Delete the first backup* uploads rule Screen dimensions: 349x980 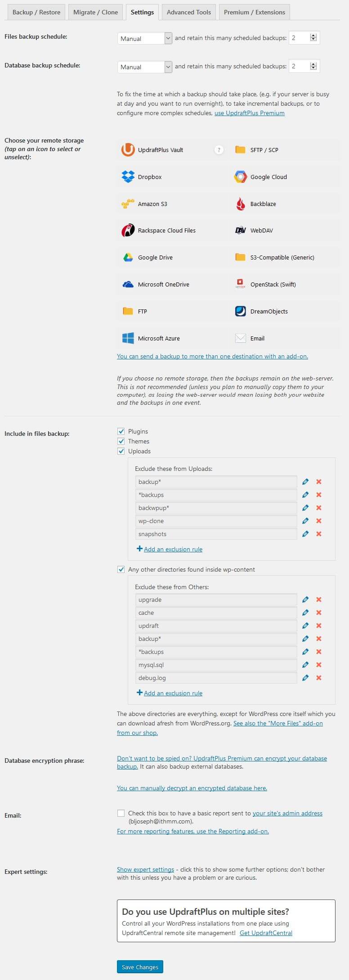click(319, 482)
